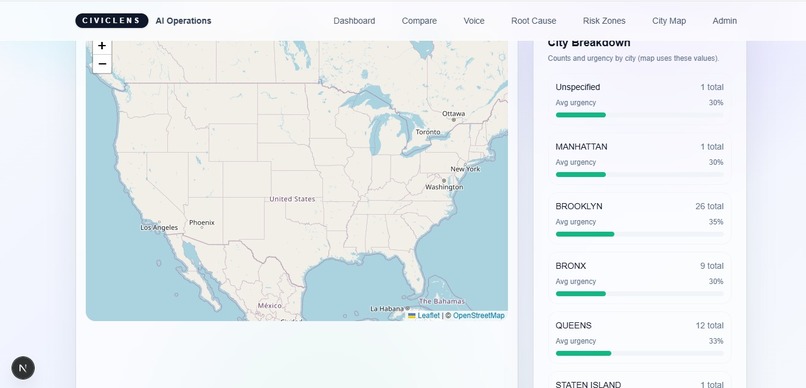806x388 pixels.
Task: Click the AI Operations title
Action: [x=184, y=21]
